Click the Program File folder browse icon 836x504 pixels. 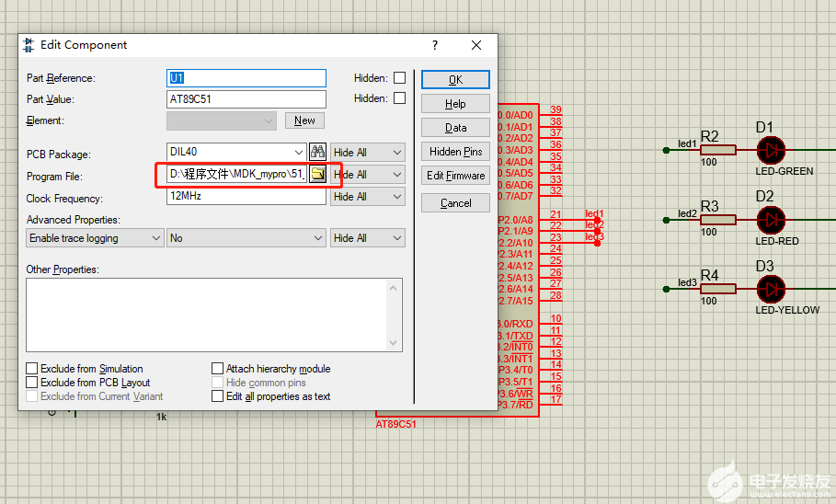click(318, 174)
